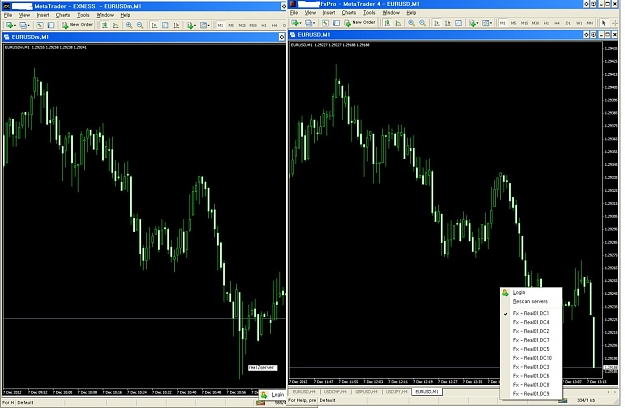Select checked server Fx - Real01.DC1
Screen dimensions: 625x408
531,313
